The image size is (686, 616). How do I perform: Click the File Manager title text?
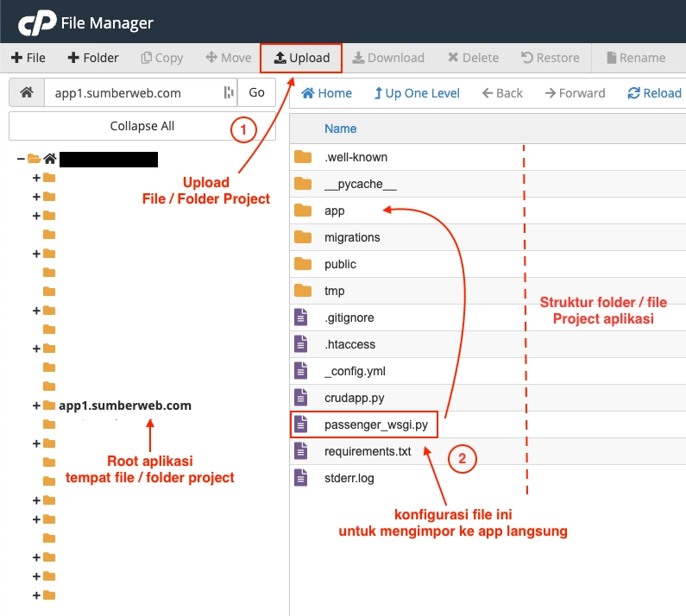click(107, 23)
